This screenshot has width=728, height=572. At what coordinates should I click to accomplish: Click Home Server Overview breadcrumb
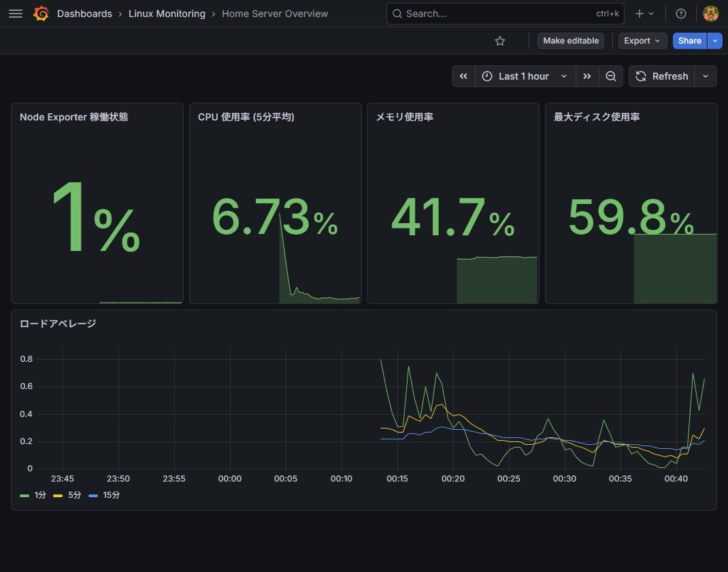pos(275,14)
